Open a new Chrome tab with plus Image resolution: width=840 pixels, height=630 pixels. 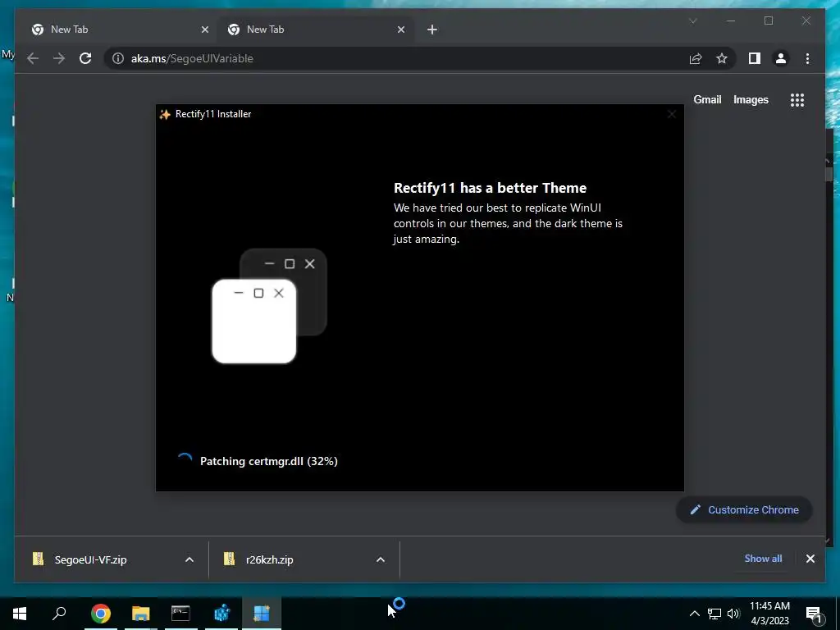coord(431,30)
